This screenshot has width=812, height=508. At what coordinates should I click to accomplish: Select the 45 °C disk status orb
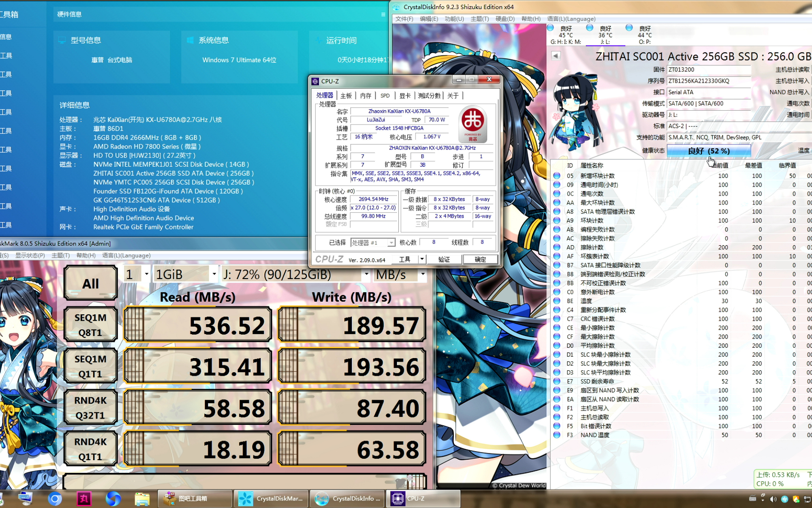(550, 28)
